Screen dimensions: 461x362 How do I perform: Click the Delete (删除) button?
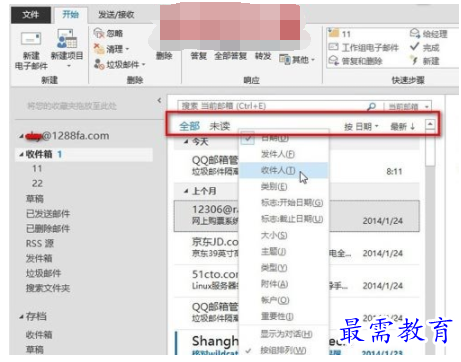[x=164, y=56]
